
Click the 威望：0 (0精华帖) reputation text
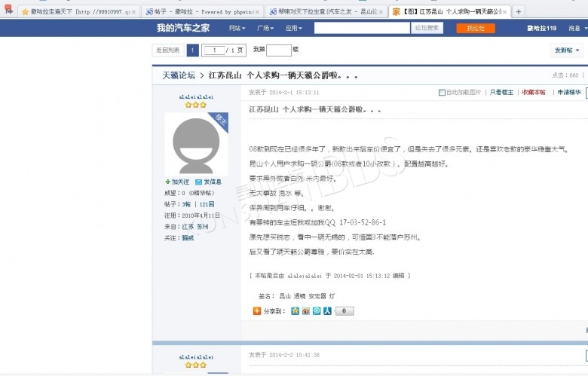[189, 193]
